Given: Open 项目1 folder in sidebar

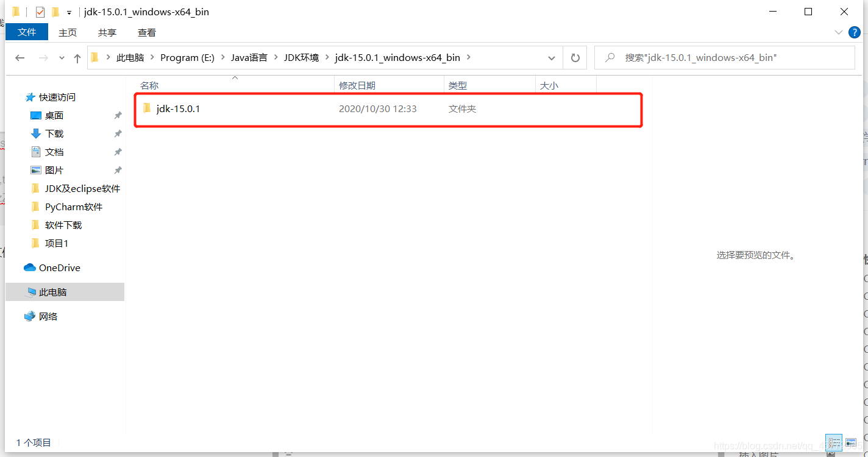Looking at the screenshot, I should 57,244.
